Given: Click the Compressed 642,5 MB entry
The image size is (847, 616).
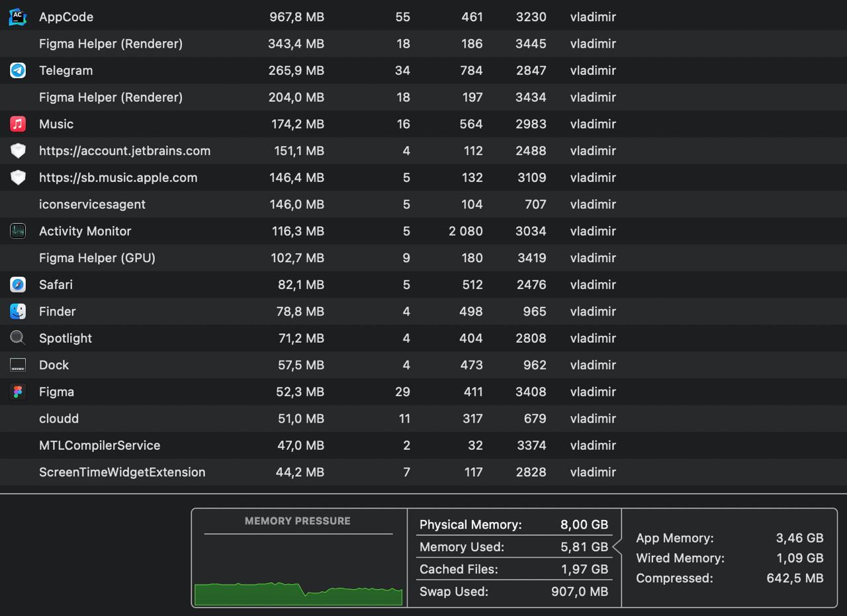Looking at the screenshot, I should (x=730, y=578).
